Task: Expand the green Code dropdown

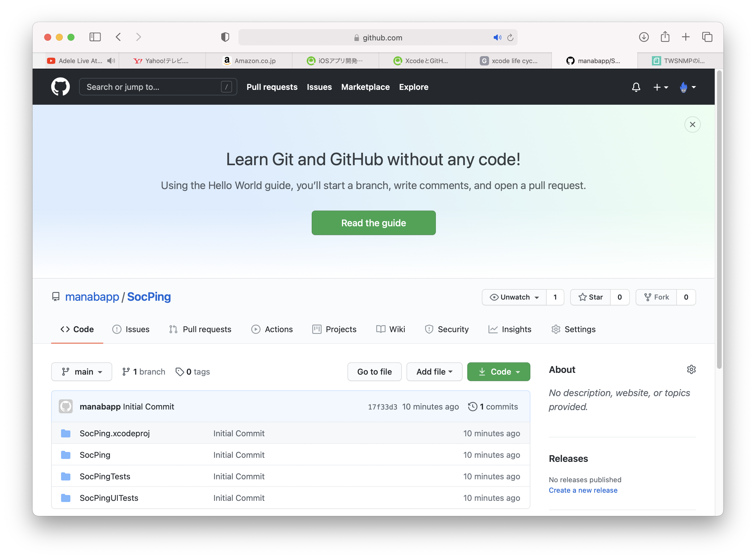Action: pos(498,371)
